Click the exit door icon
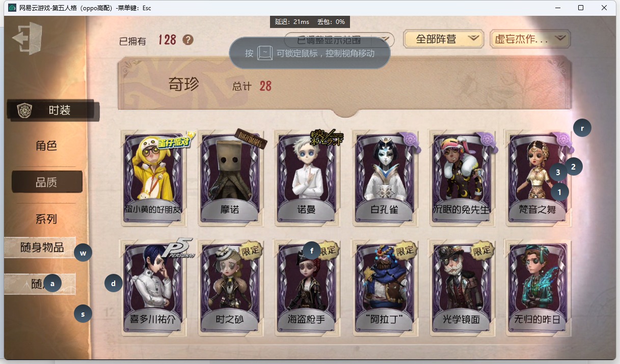Screen dimensions: 620x364 pyautogui.click(x=27, y=39)
